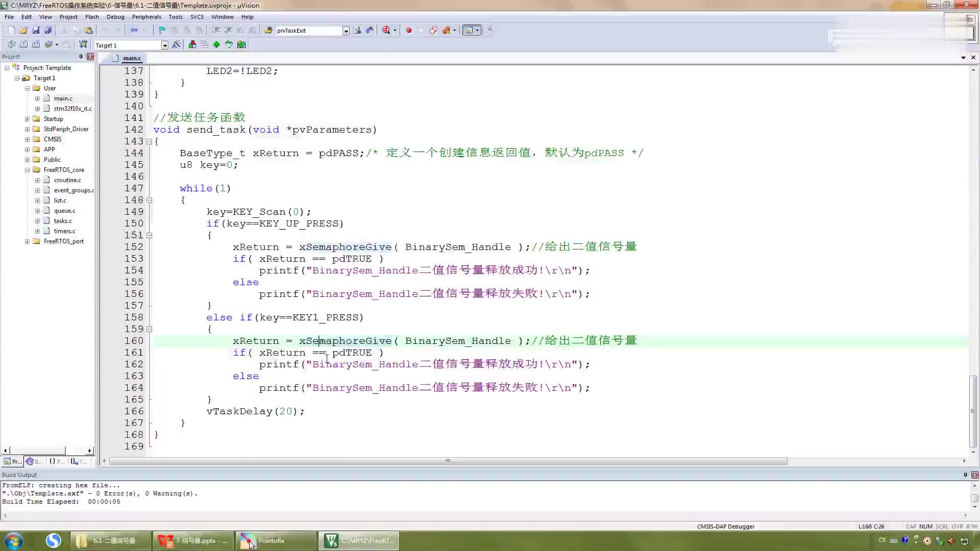Image resolution: width=980 pixels, height=551 pixels.
Task: Pin the Build Output panel pushpin
Action: [x=965, y=474]
